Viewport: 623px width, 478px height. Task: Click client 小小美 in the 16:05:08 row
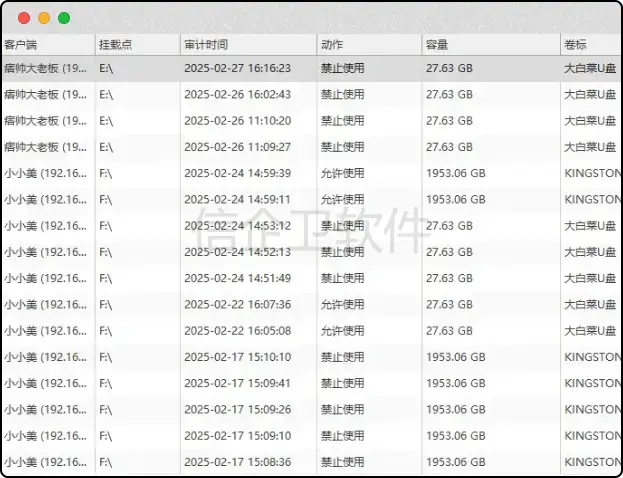[46, 331]
